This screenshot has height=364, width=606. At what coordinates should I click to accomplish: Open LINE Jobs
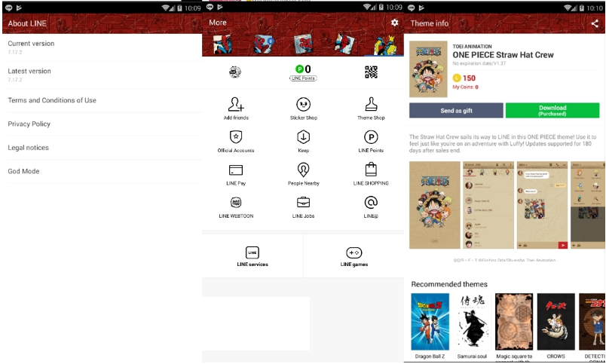point(304,207)
